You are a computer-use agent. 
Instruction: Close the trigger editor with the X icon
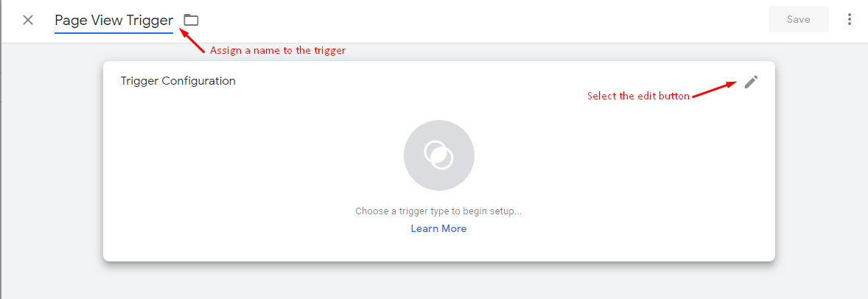pyautogui.click(x=28, y=20)
